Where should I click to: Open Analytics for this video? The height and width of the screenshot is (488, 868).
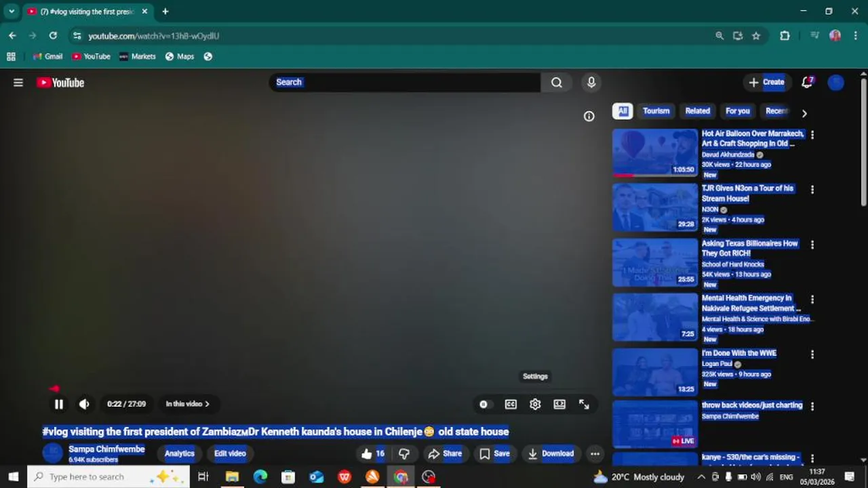180,453
